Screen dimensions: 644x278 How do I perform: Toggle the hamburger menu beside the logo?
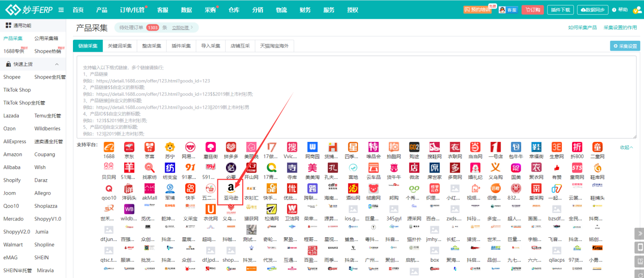coord(61,10)
